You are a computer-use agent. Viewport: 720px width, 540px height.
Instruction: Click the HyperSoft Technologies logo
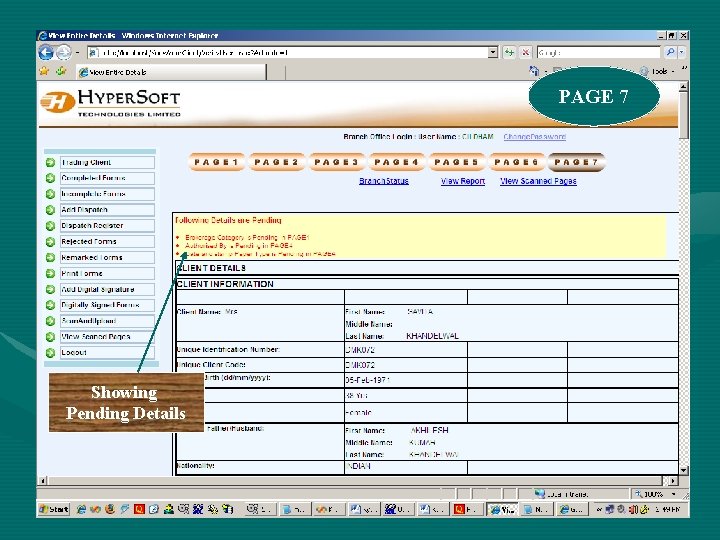coord(110,103)
